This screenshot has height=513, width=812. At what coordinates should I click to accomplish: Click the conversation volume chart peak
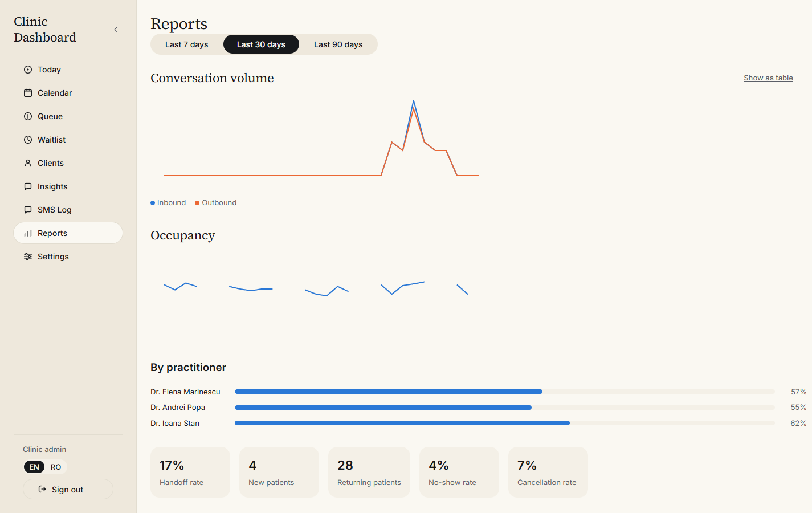point(414,101)
